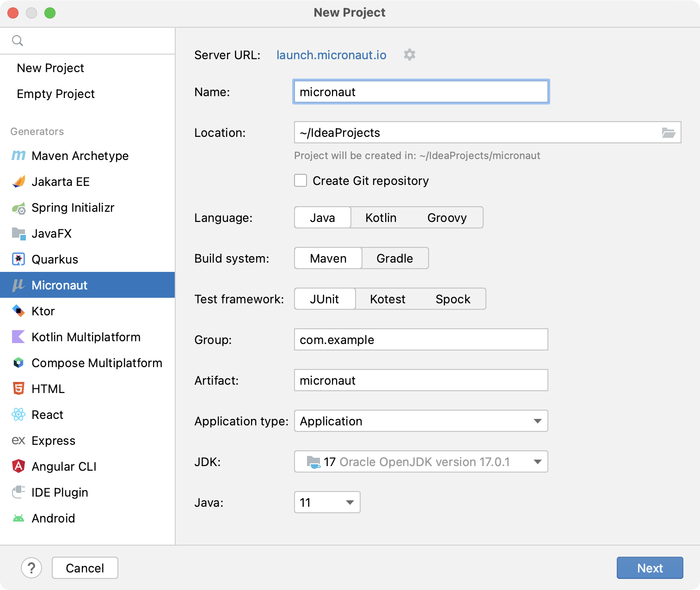The width and height of the screenshot is (700, 590).
Task: Select Quarkus generator
Action: coord(87,259)
